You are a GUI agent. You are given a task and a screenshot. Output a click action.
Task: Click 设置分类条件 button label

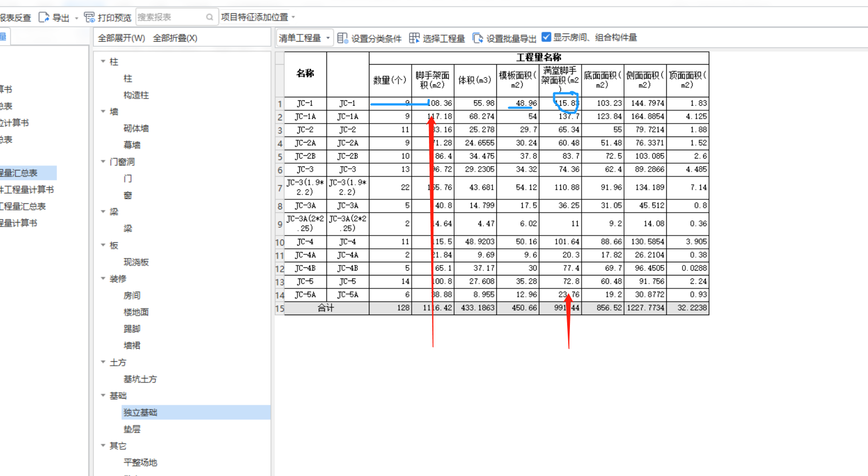(376, 38)
